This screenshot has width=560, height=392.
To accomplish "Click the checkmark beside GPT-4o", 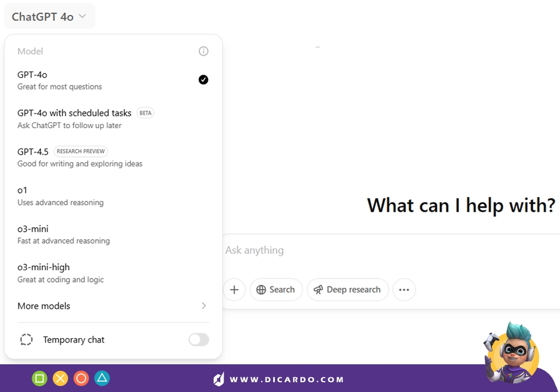I will pyautogui.click(x=204, y=79).
